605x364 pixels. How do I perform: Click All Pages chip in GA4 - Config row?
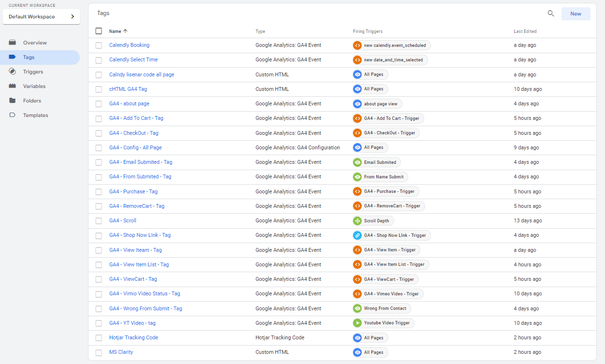pyautogui.click(x=370, y=147)
